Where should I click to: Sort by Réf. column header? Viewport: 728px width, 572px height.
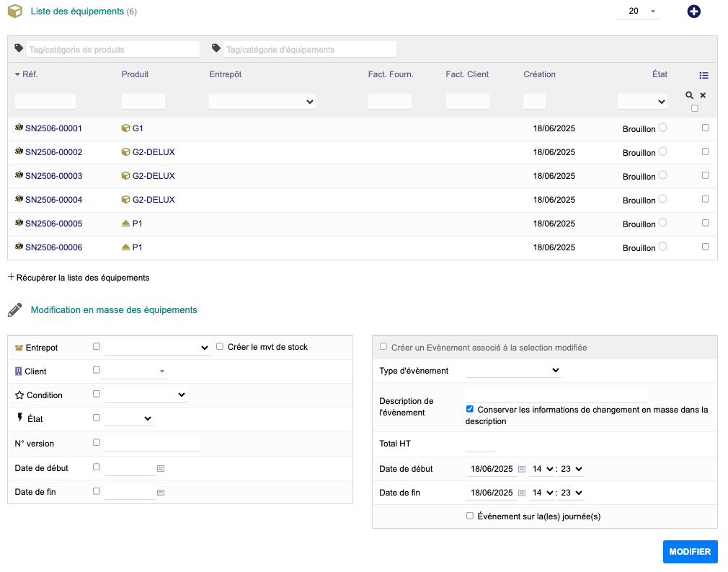pos(30,74)
